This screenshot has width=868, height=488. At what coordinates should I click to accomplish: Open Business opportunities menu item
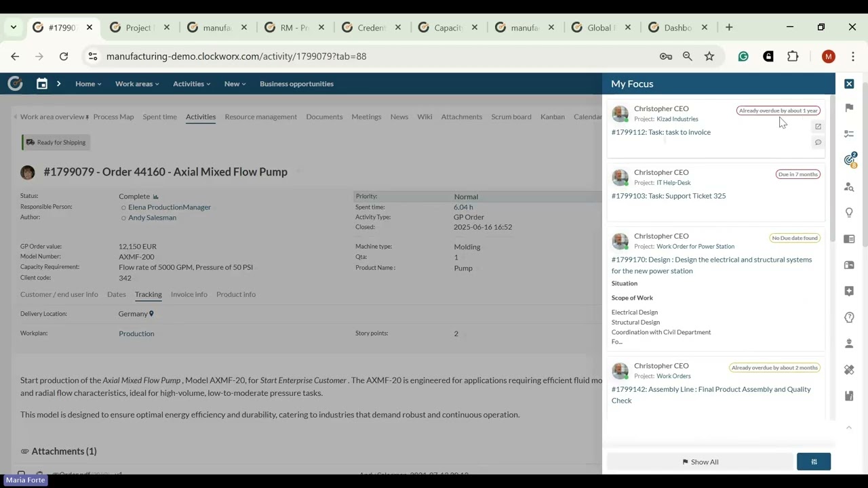point(296,83)
